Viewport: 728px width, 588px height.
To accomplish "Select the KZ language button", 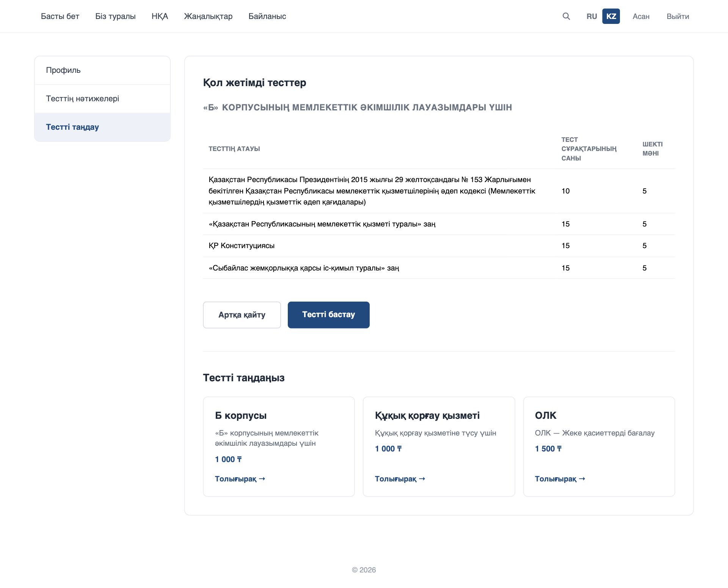I will click(x=611, y=16).
